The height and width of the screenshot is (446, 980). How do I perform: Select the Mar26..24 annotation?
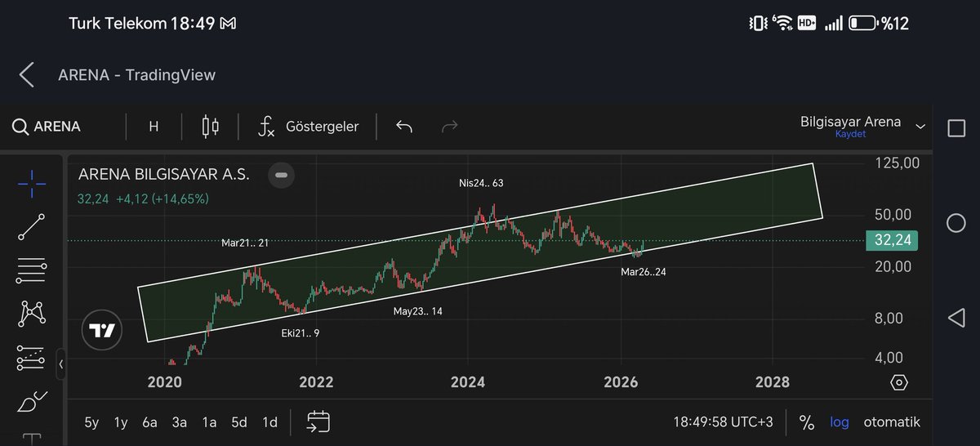click(644, 271)
